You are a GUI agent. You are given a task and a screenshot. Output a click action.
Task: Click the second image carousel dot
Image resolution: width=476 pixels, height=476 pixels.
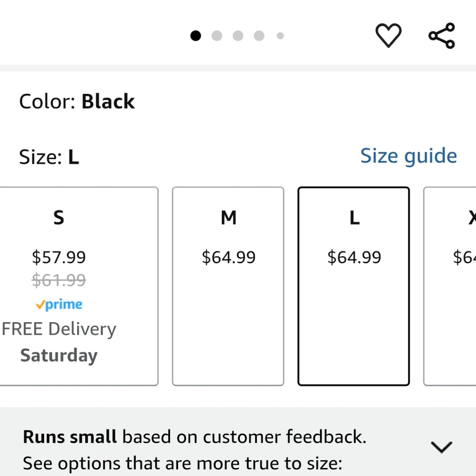pyautogui.click(x=217, y=35)
